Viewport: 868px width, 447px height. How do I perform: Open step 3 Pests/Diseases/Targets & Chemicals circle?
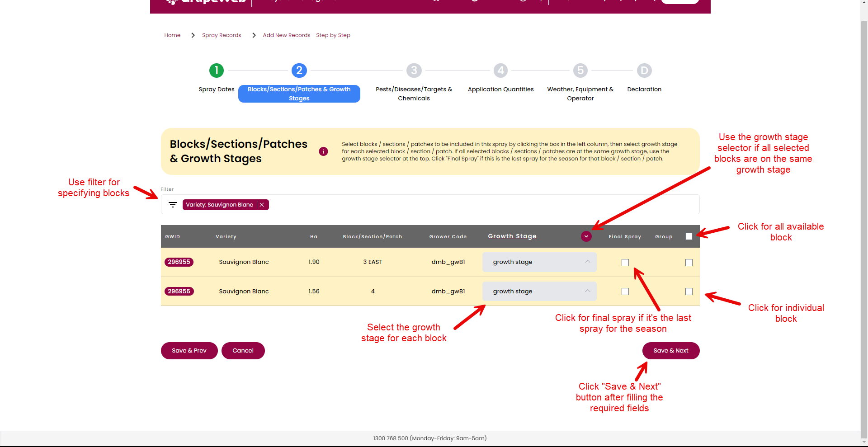point(414,71)
